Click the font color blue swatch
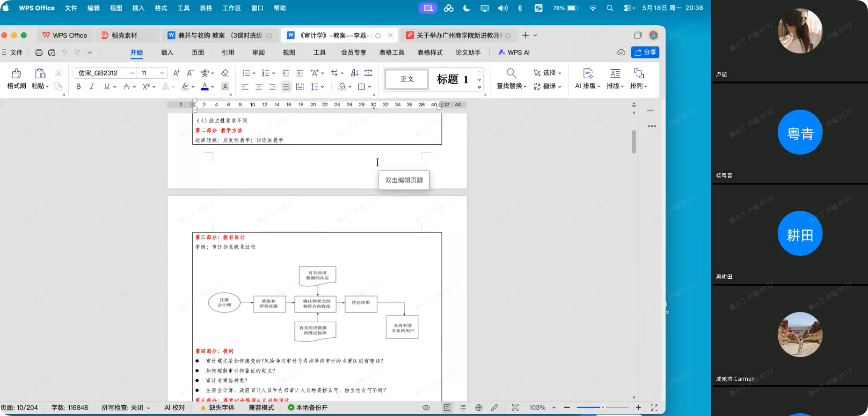Image resolution: width=868 pixels, height=416 pixels. coord(204,87)
